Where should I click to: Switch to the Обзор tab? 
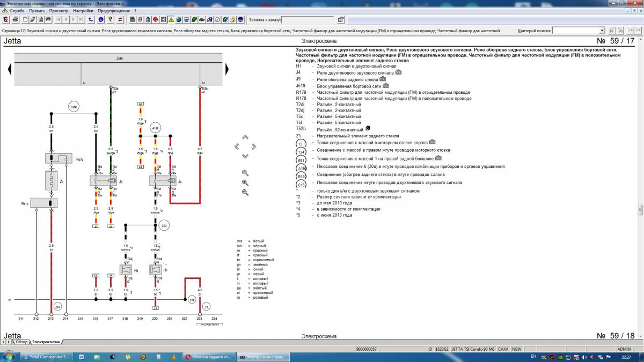(x=21, y=342)
